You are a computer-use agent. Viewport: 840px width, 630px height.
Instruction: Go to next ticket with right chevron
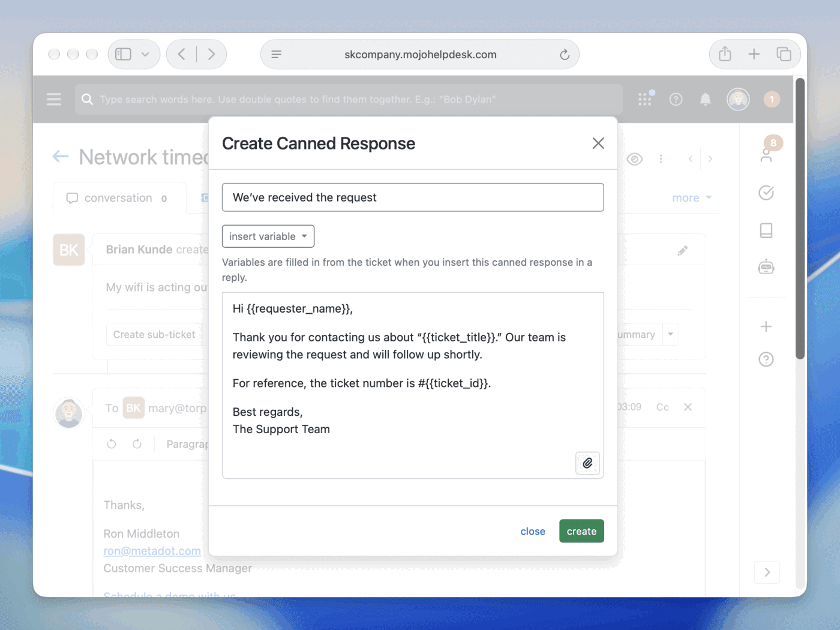tap(710, 159)
